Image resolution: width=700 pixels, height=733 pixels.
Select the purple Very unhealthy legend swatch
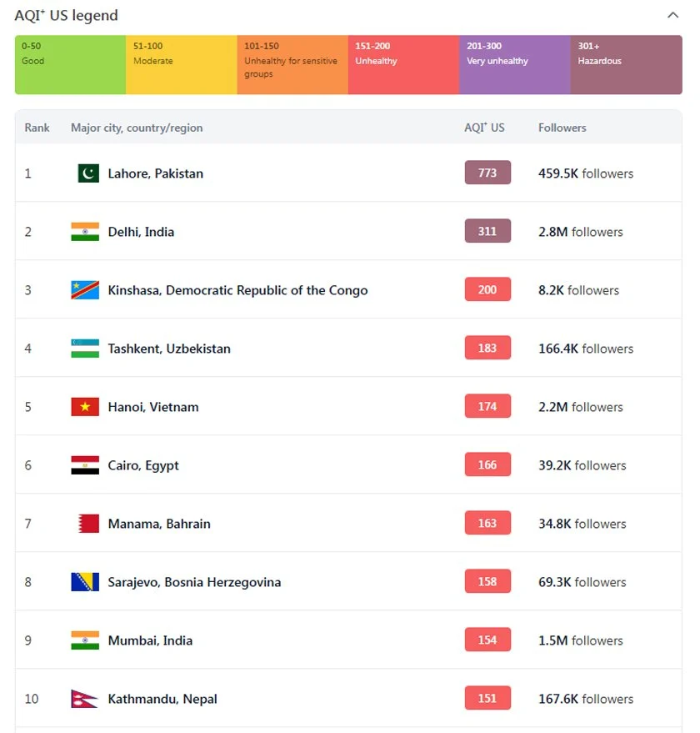click(515, 64)
